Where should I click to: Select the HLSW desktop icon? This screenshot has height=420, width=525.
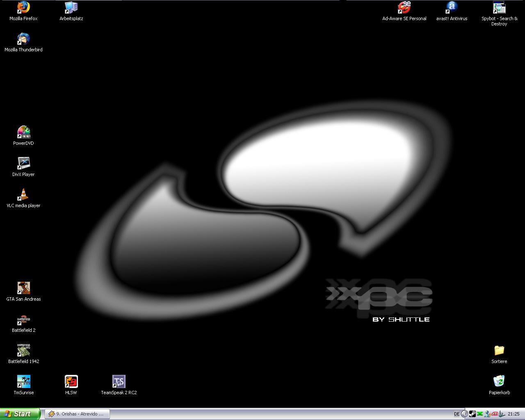71,382
